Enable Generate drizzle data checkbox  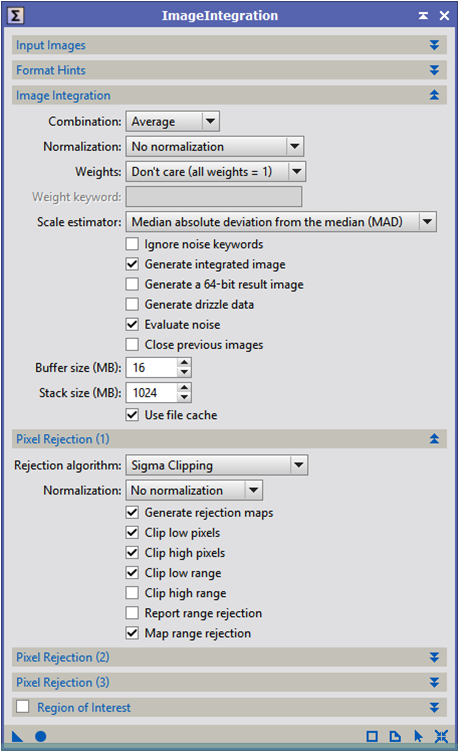[x=132, y=305]
